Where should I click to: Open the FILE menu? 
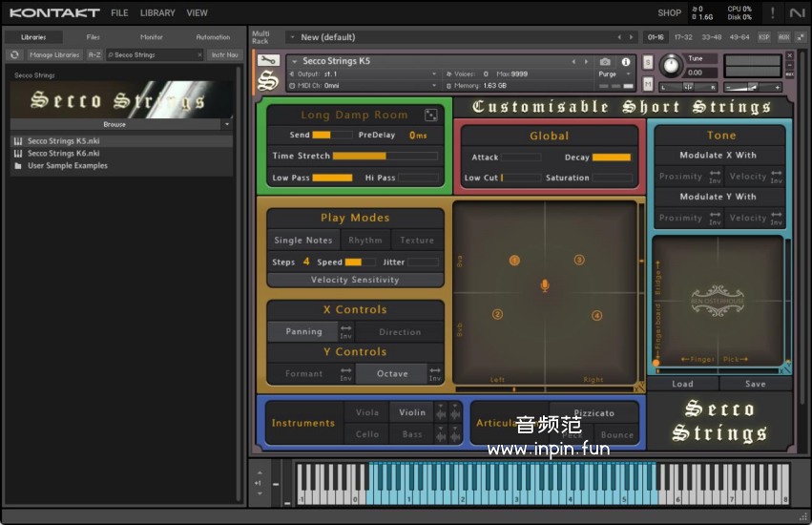click(119, 13)
